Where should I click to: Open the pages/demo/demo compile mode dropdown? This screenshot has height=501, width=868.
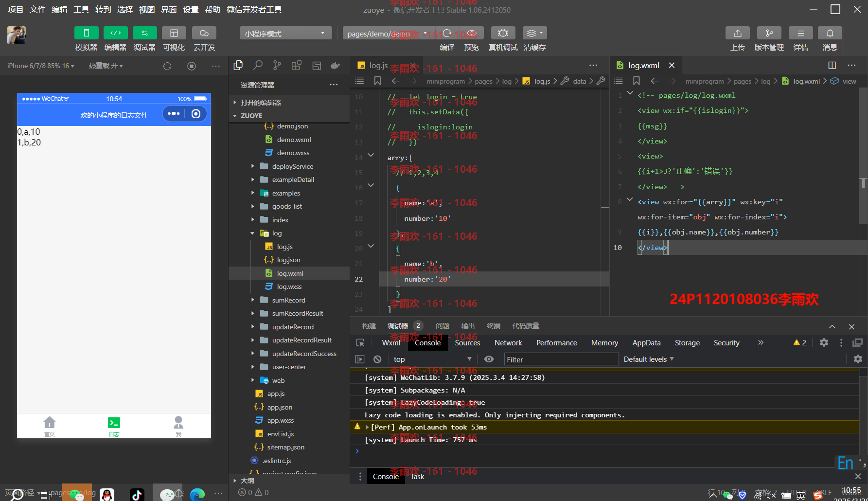click(x=387, y=33)
